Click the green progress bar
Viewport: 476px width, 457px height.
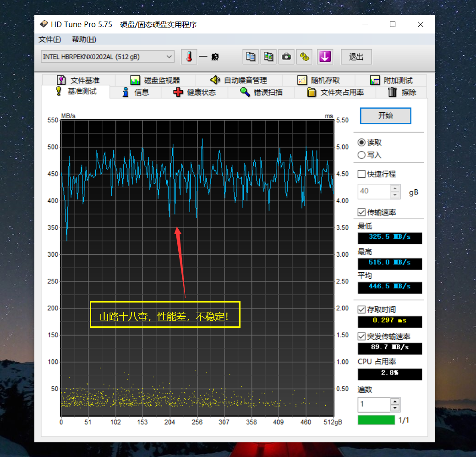tap(377, 420)
